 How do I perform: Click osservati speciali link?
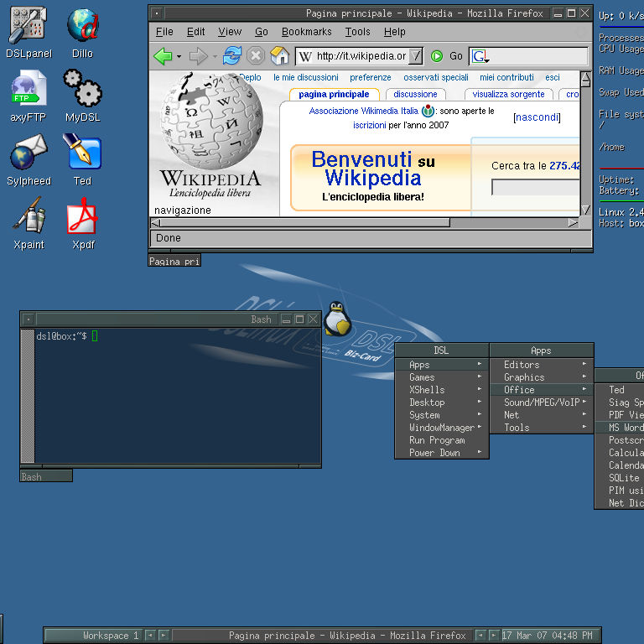point(436,77)
